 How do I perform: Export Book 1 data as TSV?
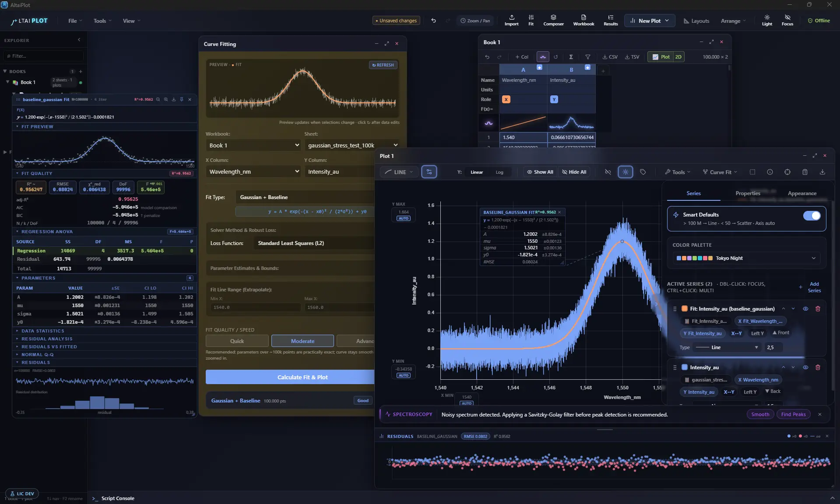pyautogui.click(x=632, y=57)
